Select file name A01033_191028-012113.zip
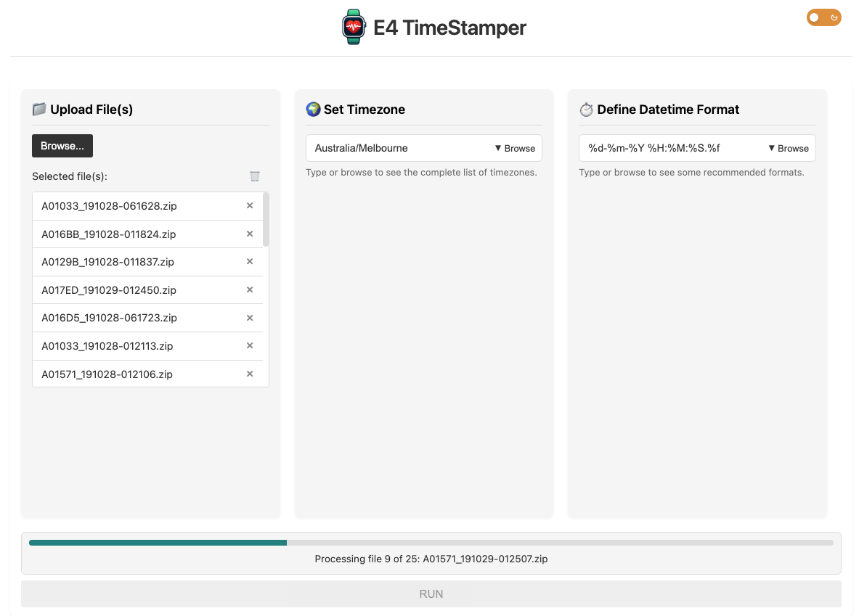 click(107, 346)
